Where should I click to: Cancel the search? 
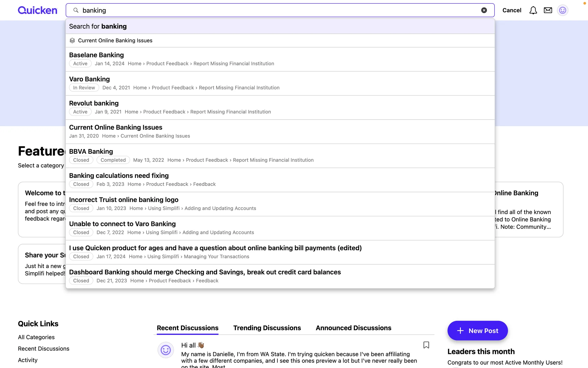[x=512, y=10]
